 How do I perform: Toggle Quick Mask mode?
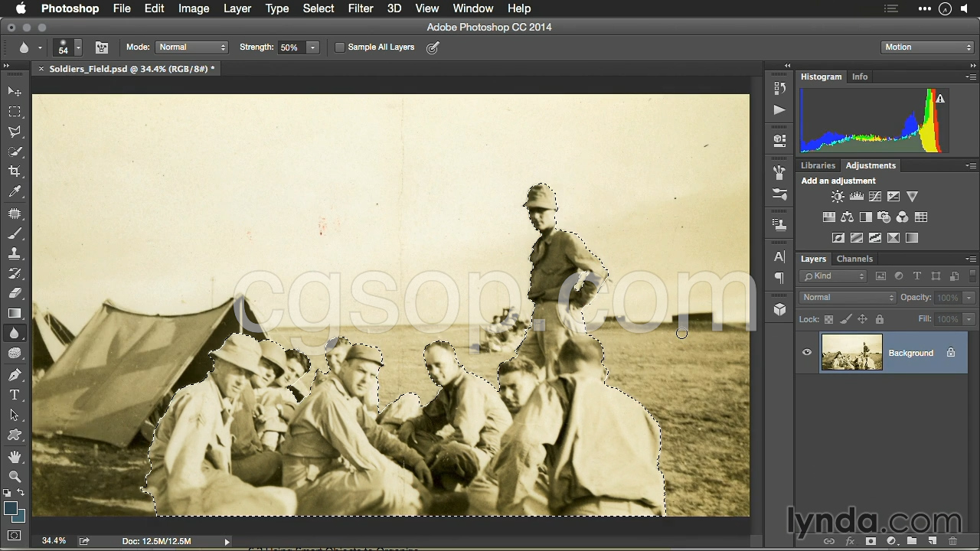coord(15,536)
